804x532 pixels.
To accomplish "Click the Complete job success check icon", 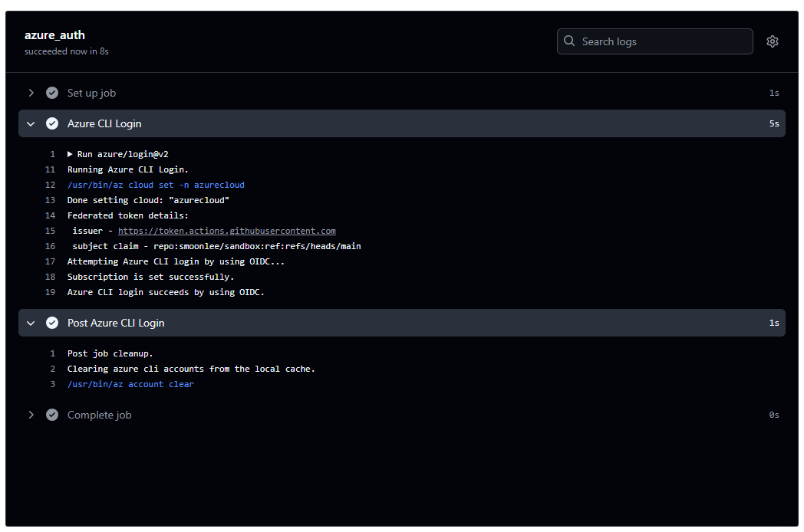I will click(52, 415).
